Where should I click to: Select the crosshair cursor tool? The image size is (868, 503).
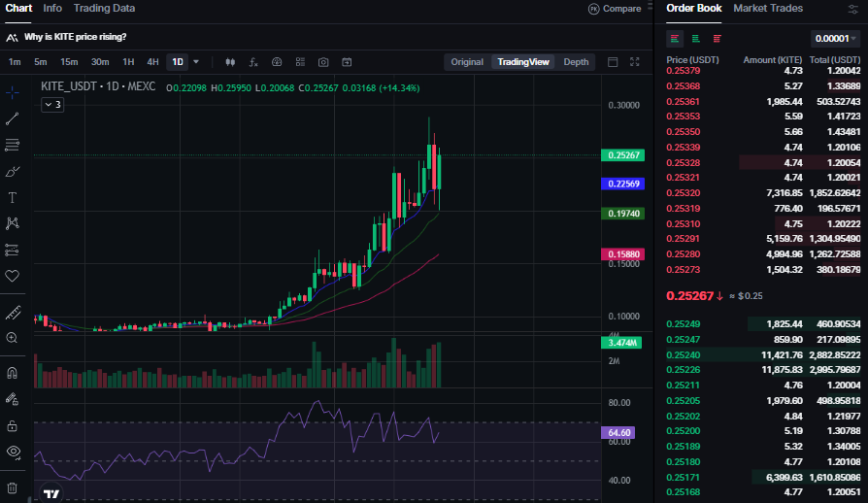coord(13,92)
